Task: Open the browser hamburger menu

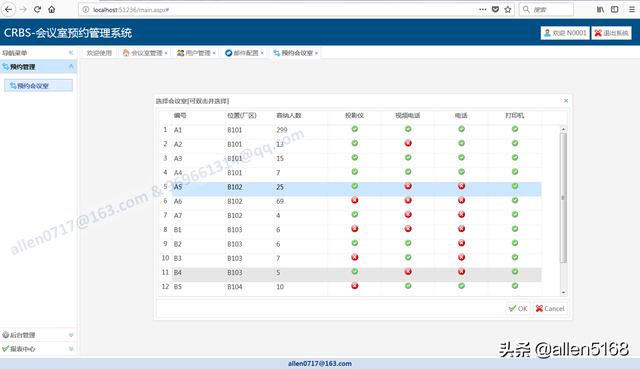Action: [x=631, y=9]
